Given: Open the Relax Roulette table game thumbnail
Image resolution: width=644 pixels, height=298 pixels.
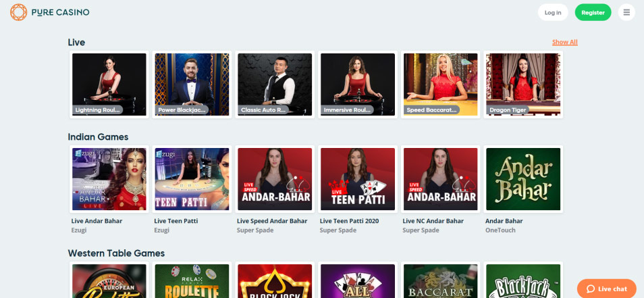Looking at the screenshot, I should point(192,281).
